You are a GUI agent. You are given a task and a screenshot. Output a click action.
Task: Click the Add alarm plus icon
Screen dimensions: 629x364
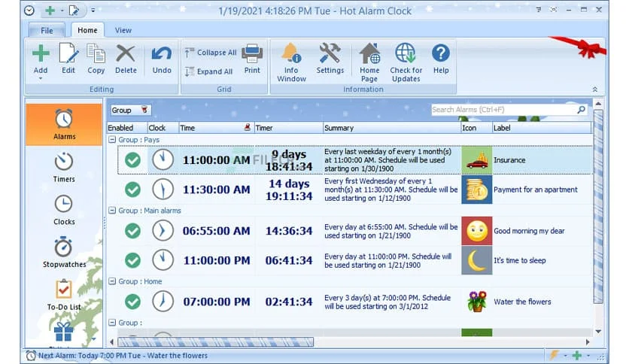(41, 54)
